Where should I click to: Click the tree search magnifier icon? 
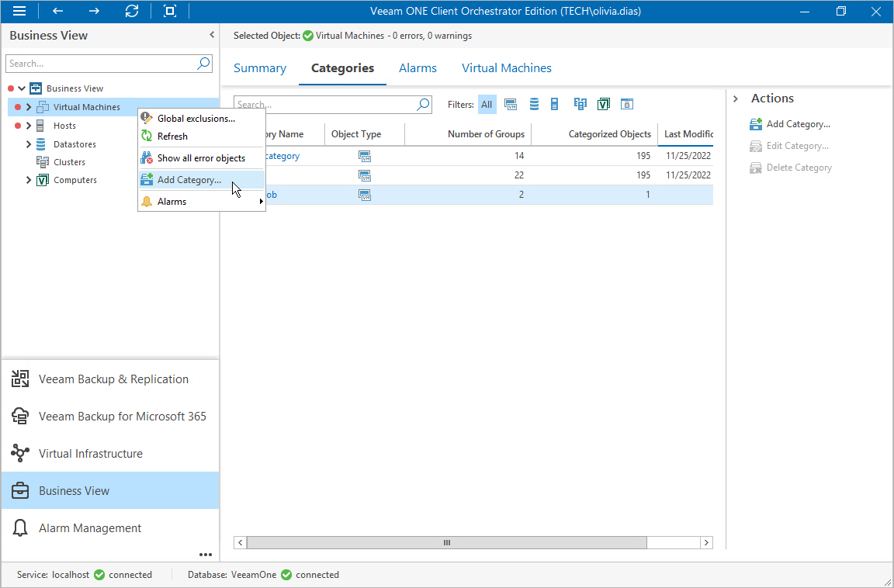tap(203, 64)
